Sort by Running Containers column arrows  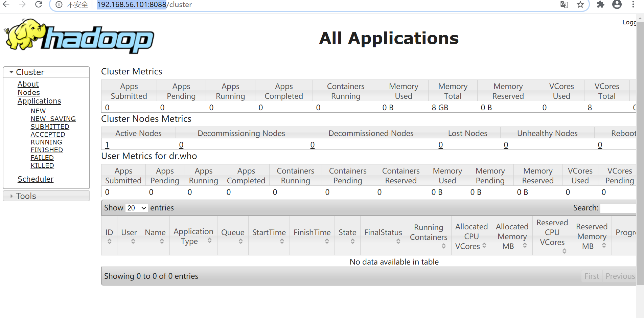pyautogui.click(x=443, y=246)
